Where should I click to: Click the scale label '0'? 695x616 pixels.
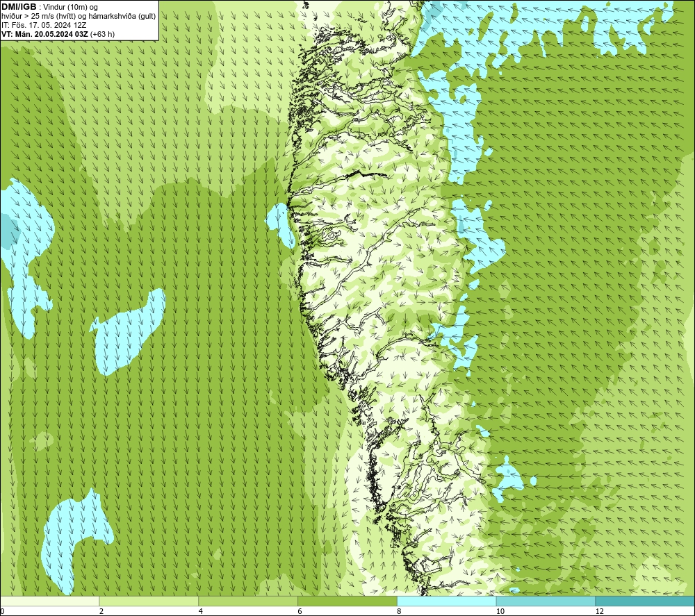(3, 611)
